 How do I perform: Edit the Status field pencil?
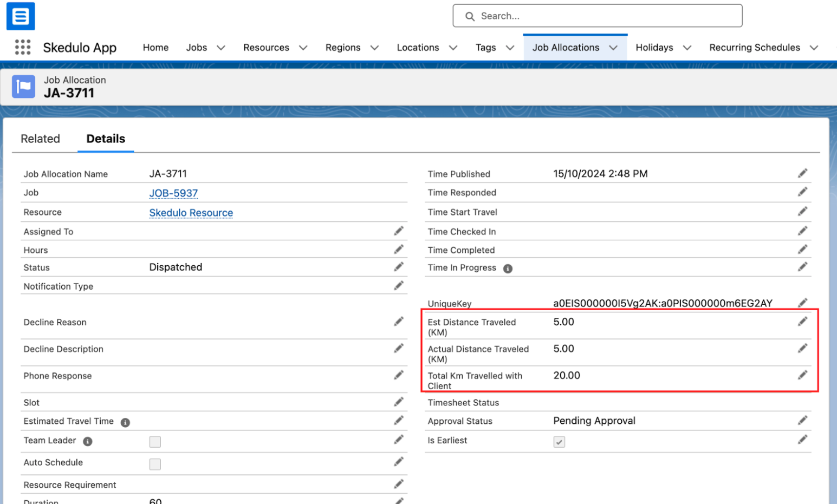tap(399, 267)
